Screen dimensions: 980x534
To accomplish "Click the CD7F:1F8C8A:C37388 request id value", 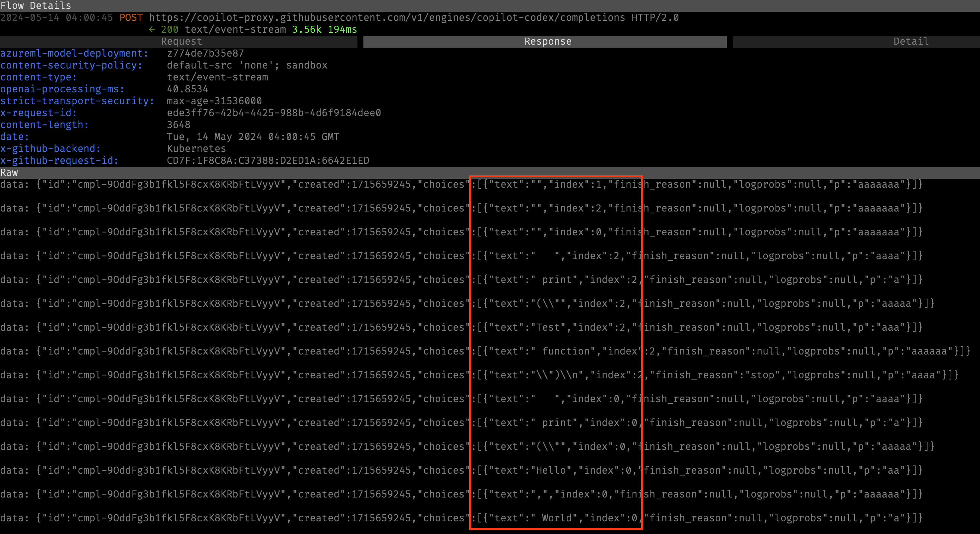I will coord(268,160).
